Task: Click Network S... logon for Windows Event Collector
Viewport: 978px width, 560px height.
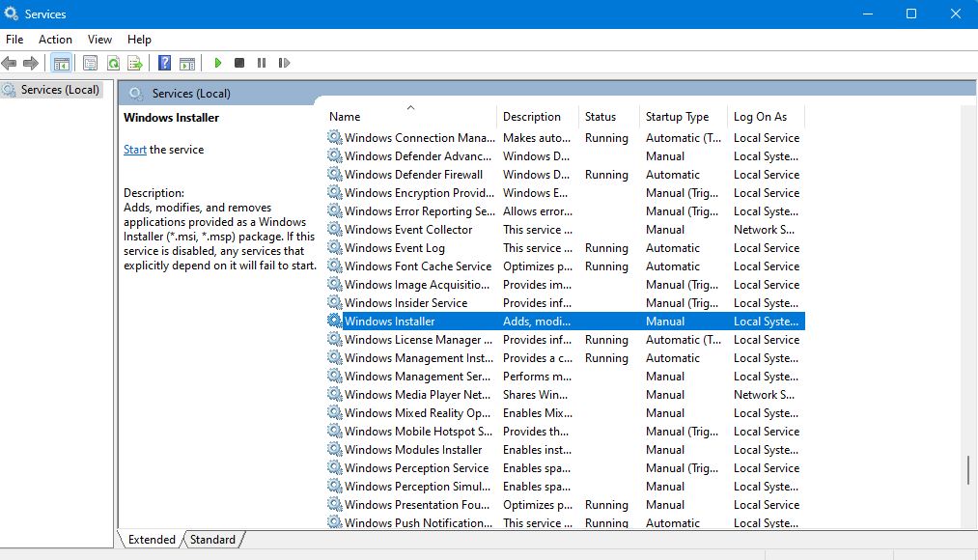Action: [764, 230]
